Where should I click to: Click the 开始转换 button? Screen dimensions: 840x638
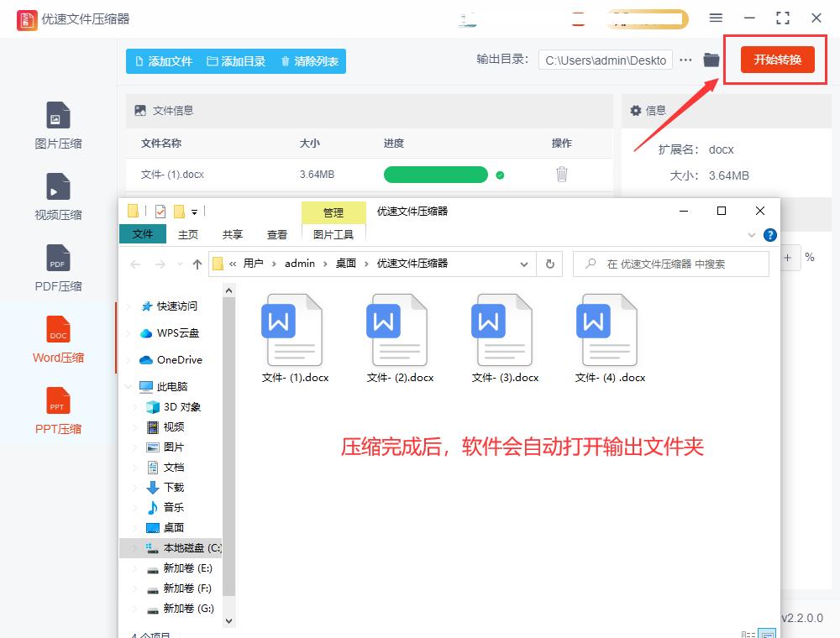coord(775,60)
